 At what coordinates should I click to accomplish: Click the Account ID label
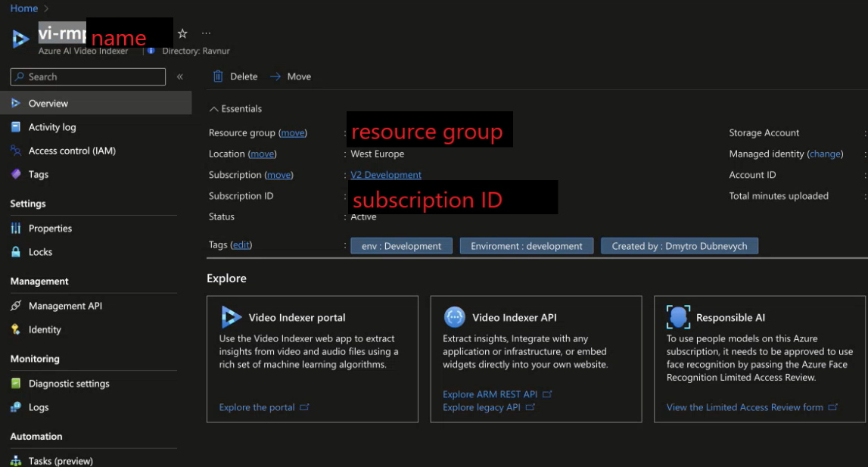pos(752,175)
